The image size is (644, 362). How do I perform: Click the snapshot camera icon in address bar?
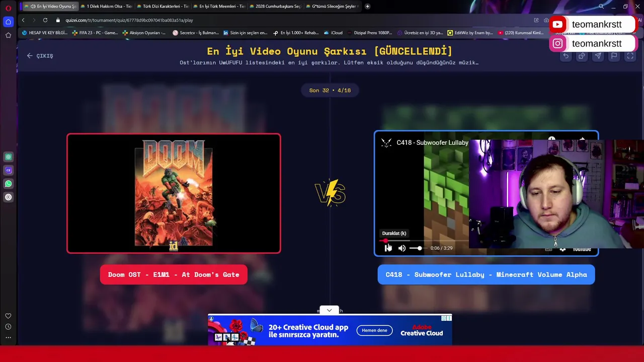pyautogui.click(x=546, y=20)
